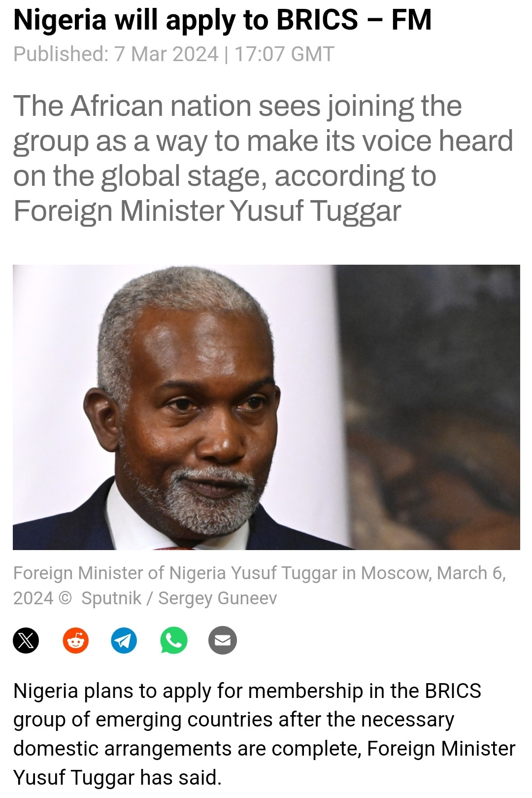The height and width of the screenshot is (798, 532).
Task: Click the caption 'Foreign Minister of Nigeria Yusuf Tuggar'
Action: click(175, 573)
